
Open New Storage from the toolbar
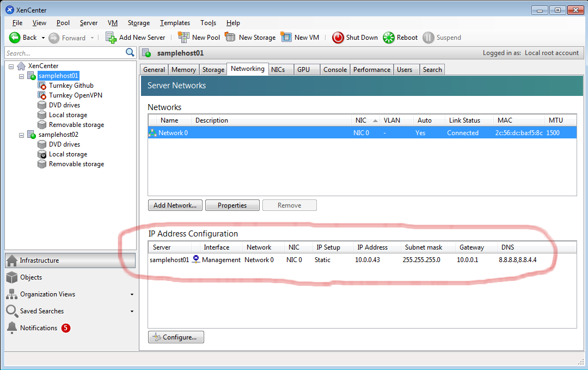pyautogui.click(x=230, y=38)
